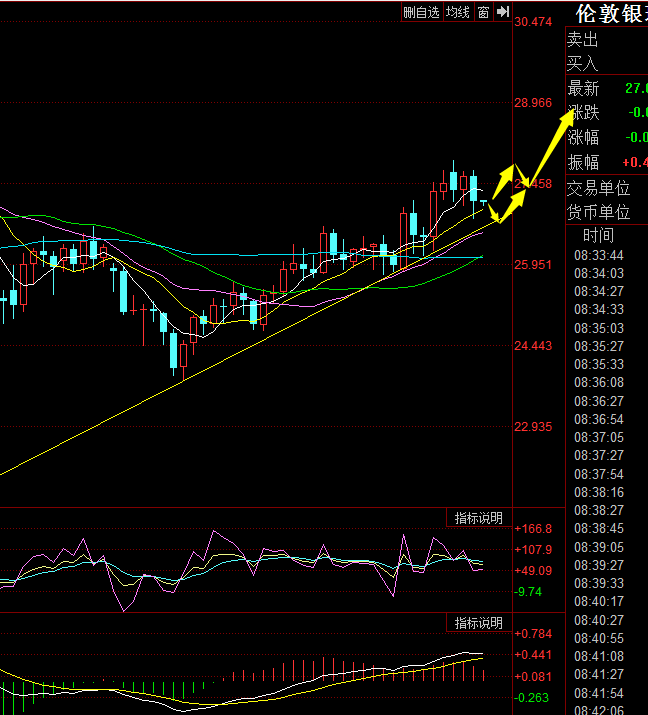Click the jump-to-end arrow icon
Image resolution: width=648 pixels, height=715 pixels.
503,12
